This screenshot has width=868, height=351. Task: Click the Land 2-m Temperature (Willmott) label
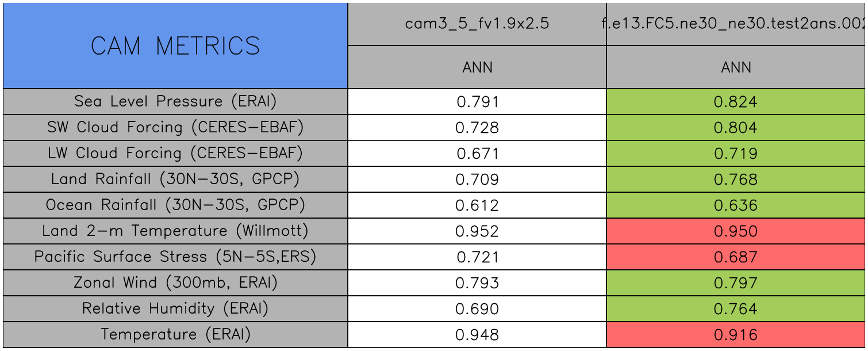pos(175,231)
